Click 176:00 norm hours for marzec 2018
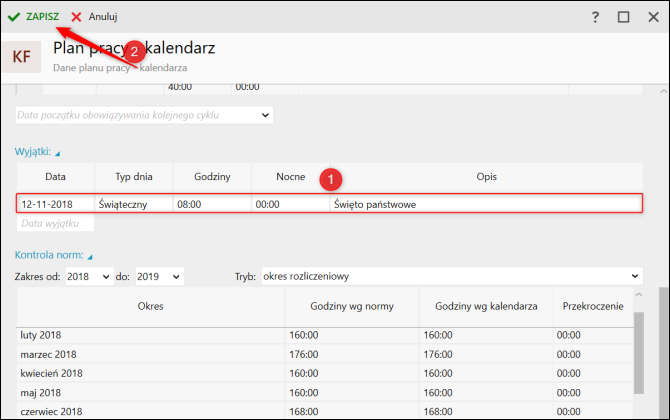The width and height of the screenshot is (670, 420). pyautogui.click(x=304, y=355)
